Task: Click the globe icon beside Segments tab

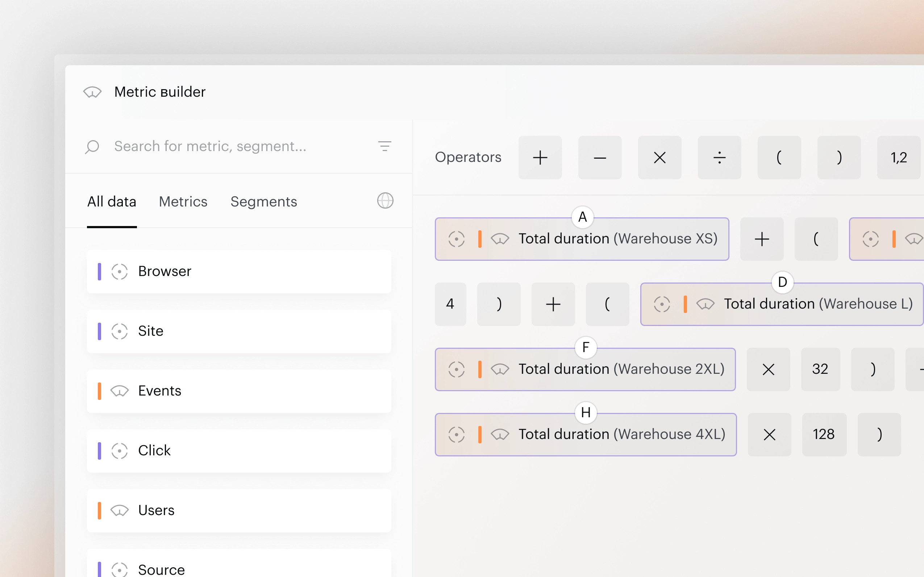Action: pyautogui.click(x=385, y=201)
